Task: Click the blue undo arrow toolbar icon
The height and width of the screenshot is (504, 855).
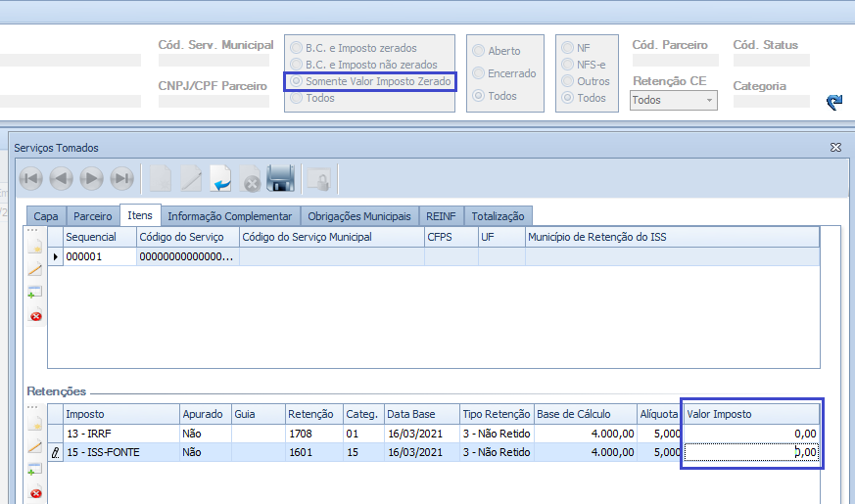Action: tap(220, 178)
